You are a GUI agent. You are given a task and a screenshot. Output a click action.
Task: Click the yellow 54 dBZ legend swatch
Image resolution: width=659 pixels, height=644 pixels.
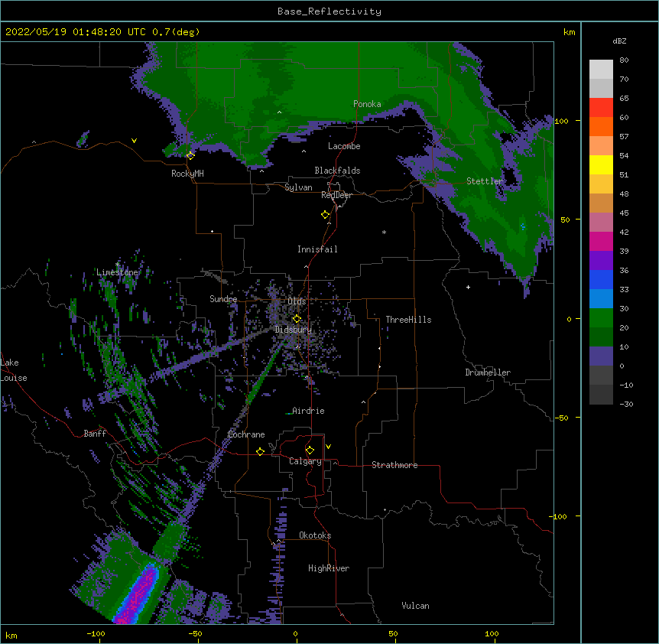601,164
